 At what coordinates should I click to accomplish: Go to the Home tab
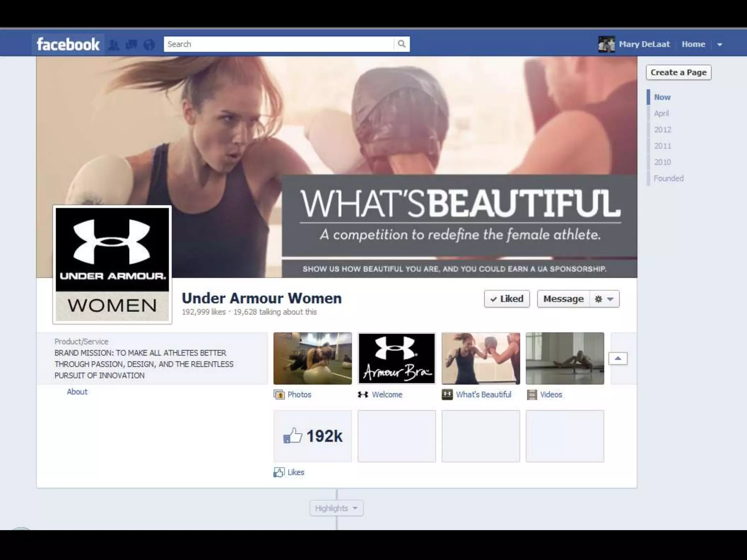tap(693, 44)
